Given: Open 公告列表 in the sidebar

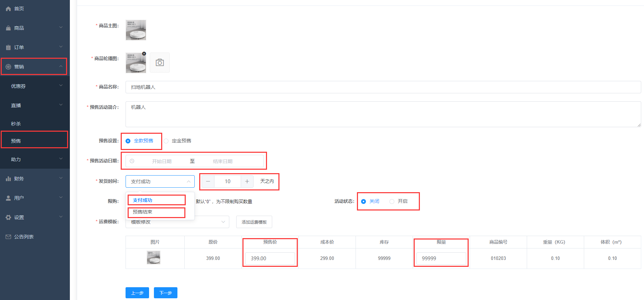Looking at the screenshot, I should coord(35,237).
